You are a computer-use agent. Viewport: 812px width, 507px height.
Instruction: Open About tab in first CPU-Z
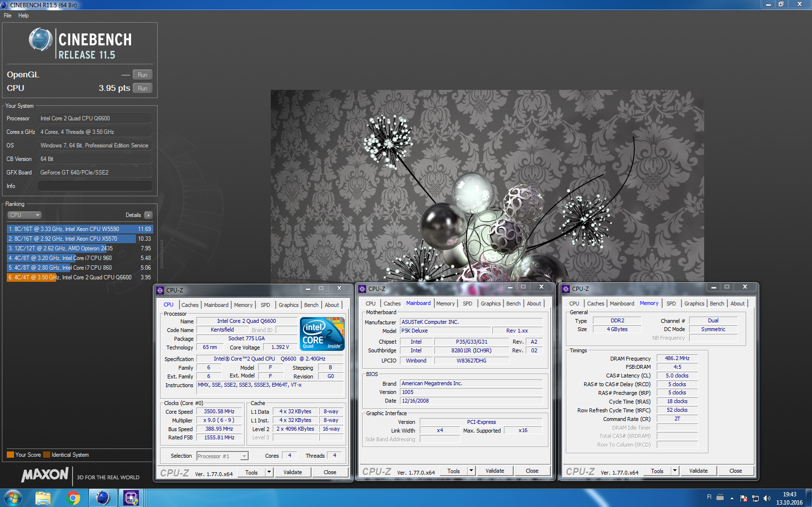(x=332, y=305)
